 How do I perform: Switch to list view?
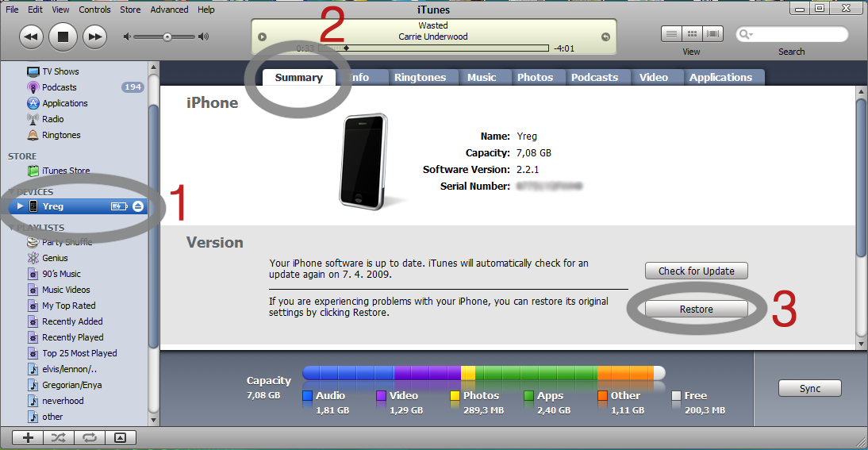point(671,34)
